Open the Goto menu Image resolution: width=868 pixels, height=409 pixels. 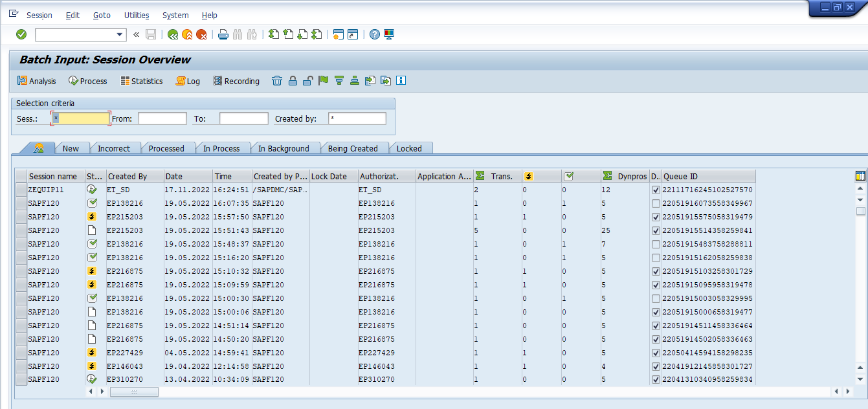pyautogui.click(x=102, y=15)
